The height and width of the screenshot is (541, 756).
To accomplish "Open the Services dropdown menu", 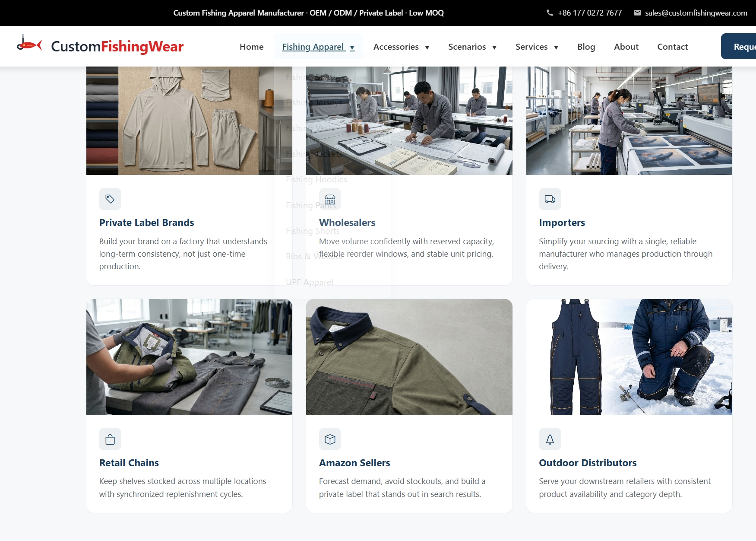I will point(537,47).
